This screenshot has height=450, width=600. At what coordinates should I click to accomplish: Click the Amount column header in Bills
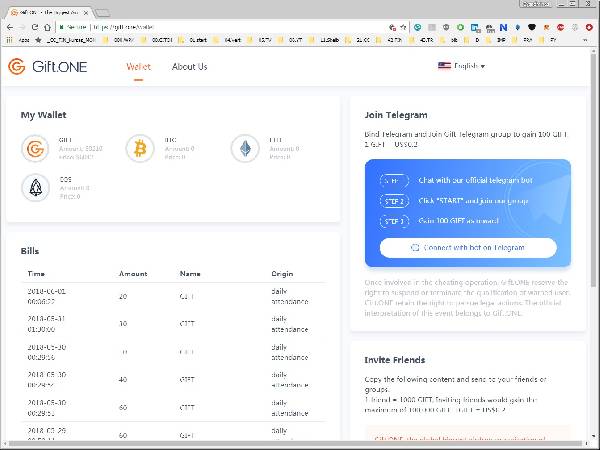click(x=133, y=274)
